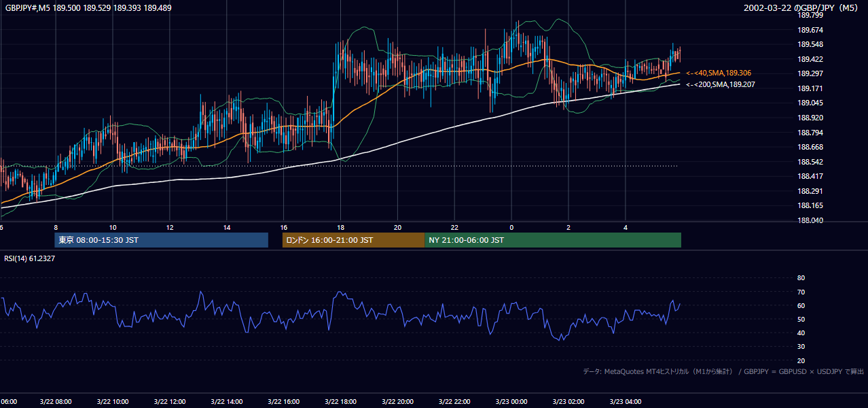Click the RSI 50 level label

pyautogui.click(x=801, y=319)
